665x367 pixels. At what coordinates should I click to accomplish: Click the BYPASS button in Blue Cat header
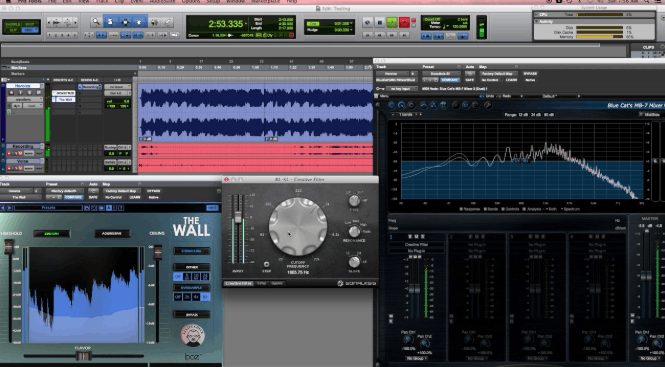(x=530, y=73)
